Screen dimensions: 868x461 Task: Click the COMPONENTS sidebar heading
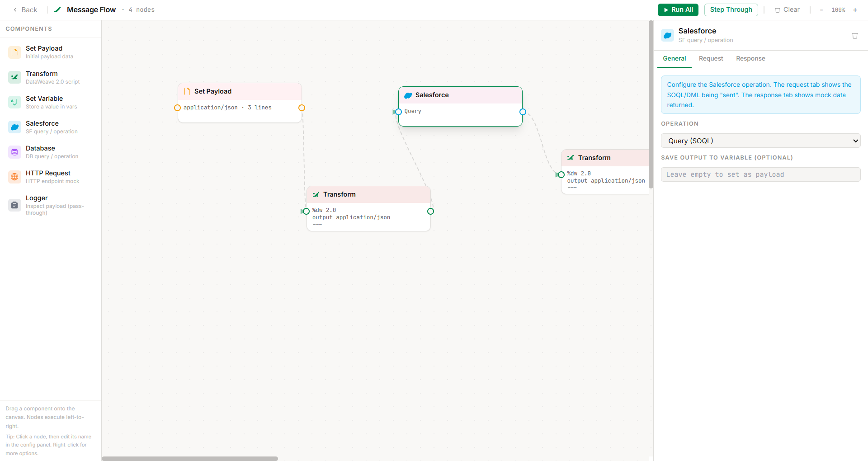tap(29, 28)
